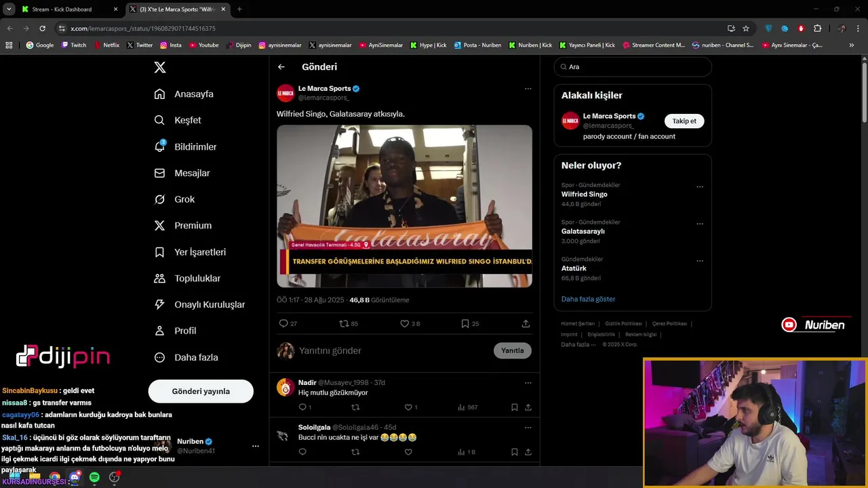Like Soloilgala's comment

coord(408,452)
